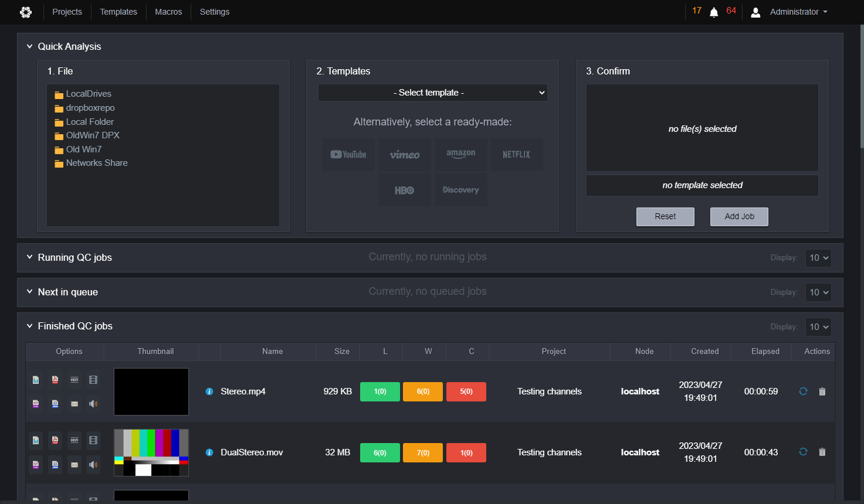Open the HDR report for Stereo.mp4
This screenshot has width=864, height=504.
(x=74, y=380)
